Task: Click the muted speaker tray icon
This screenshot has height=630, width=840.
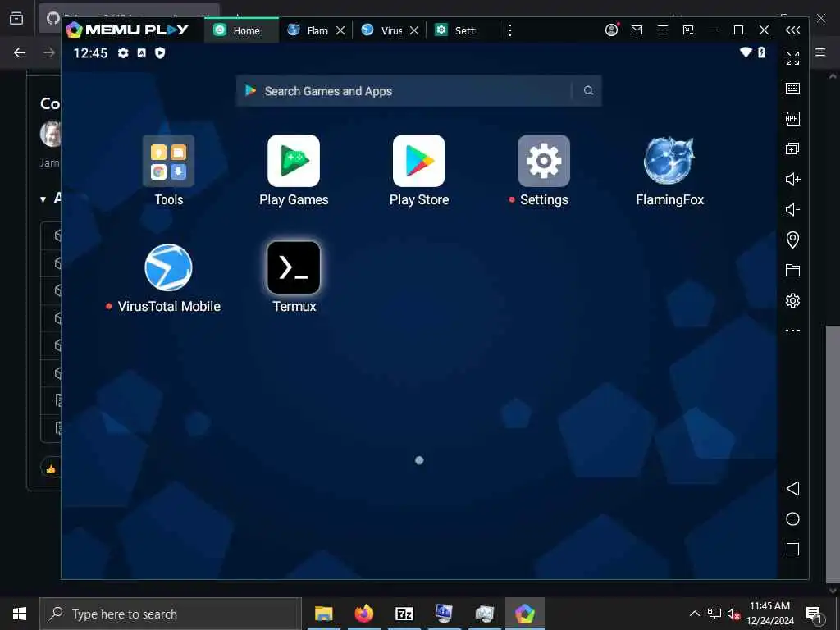Action: 733,614
